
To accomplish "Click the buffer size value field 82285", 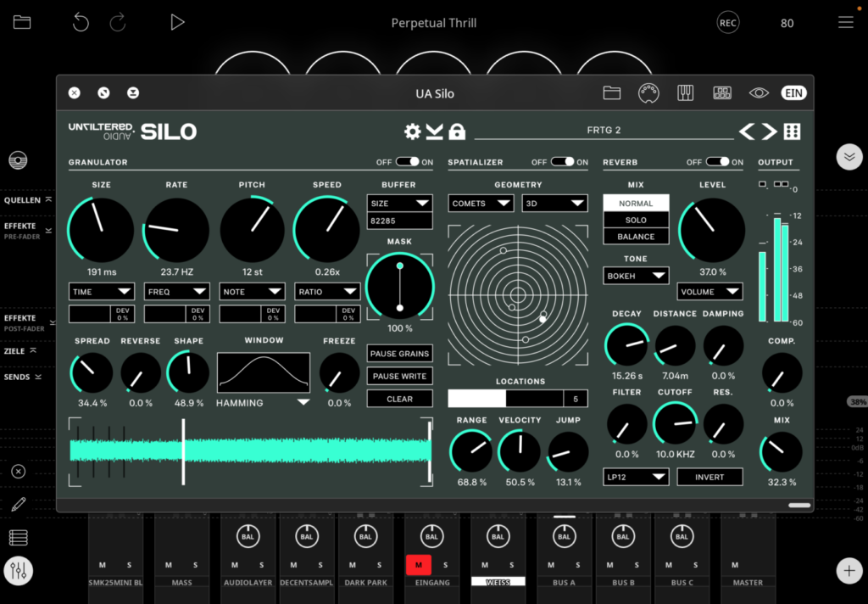I will (400, 221).
